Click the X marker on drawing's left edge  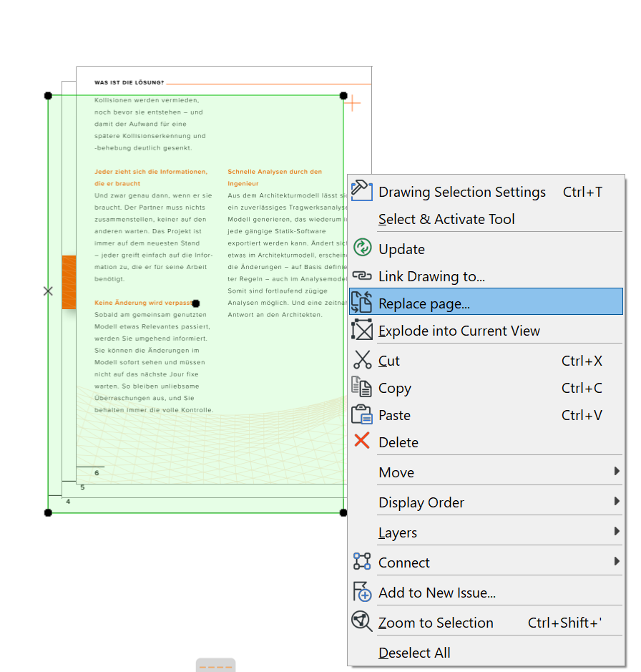click(48, 291)
